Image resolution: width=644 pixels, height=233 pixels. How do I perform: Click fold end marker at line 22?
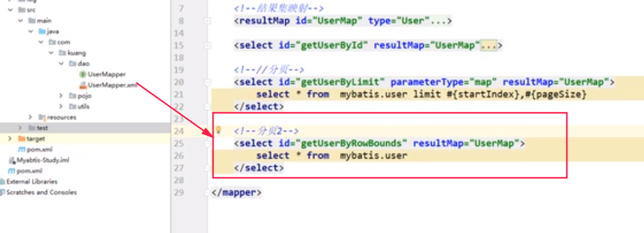(x=208, y=106)
